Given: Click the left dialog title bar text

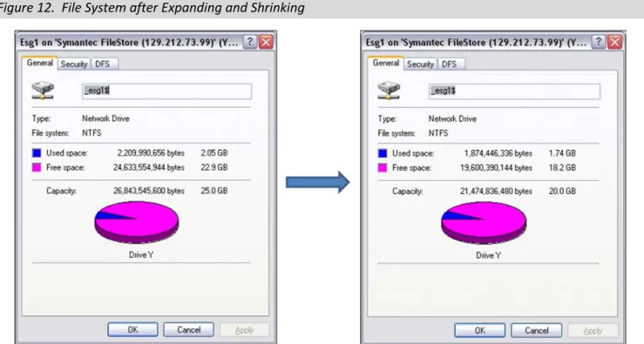Looking at the screenshot, I should pos(129,43).
